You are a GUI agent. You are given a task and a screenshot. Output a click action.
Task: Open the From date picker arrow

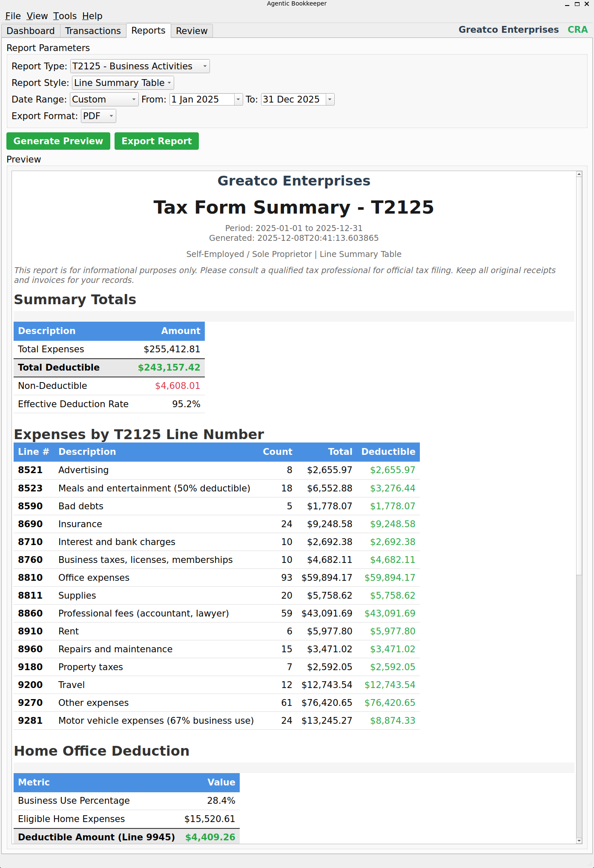point(238,100)
